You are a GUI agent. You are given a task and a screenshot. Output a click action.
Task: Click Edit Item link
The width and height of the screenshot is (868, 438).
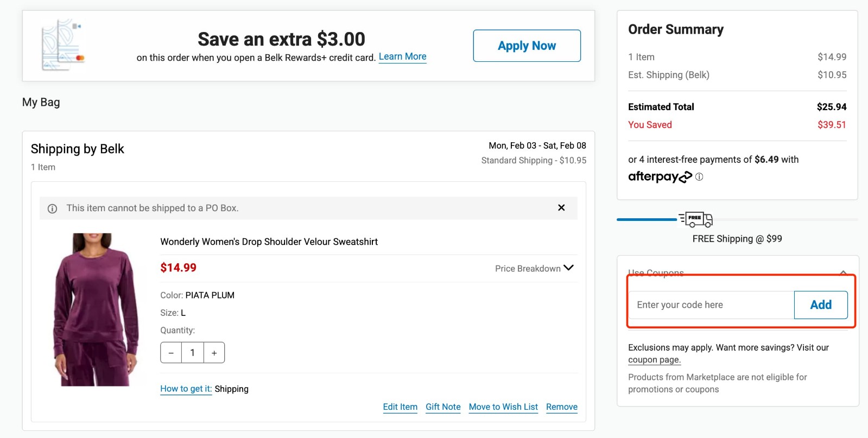click(x=400, y=407)
